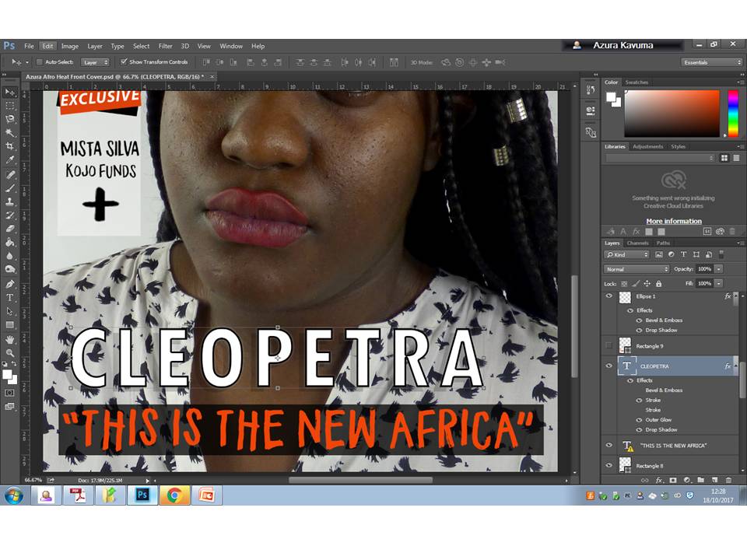Viewport: 747px width, 560px height.
Task: Open the add layer style fx menu
Action: pos(659,480)
